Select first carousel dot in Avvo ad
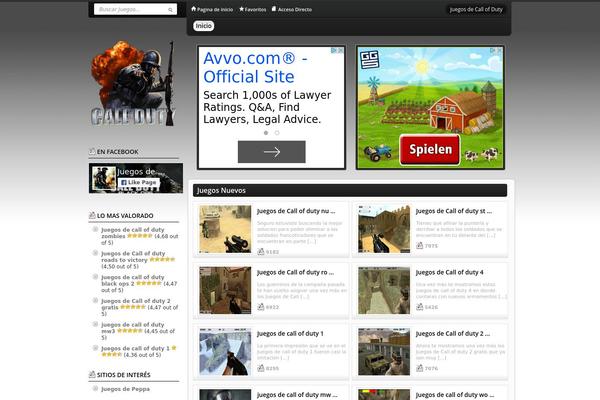The height and width of the screenshot is (400, 600). pos(266,133)
